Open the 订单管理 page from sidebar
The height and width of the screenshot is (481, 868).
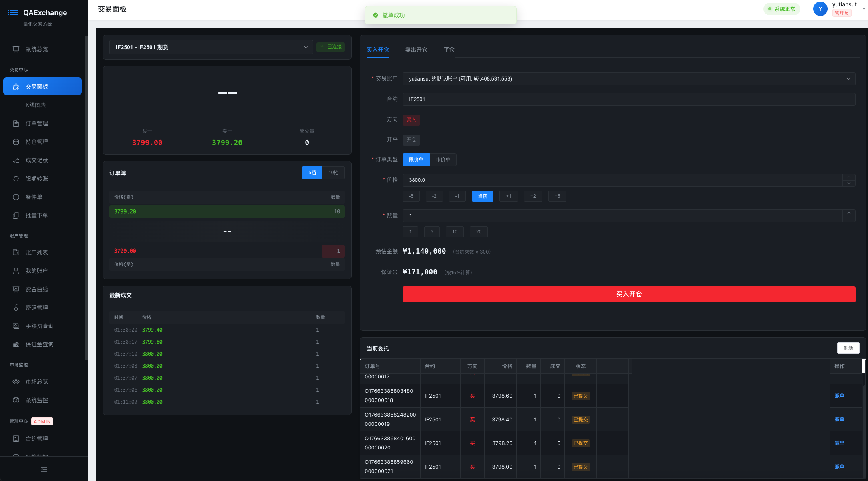coord(36,123)
